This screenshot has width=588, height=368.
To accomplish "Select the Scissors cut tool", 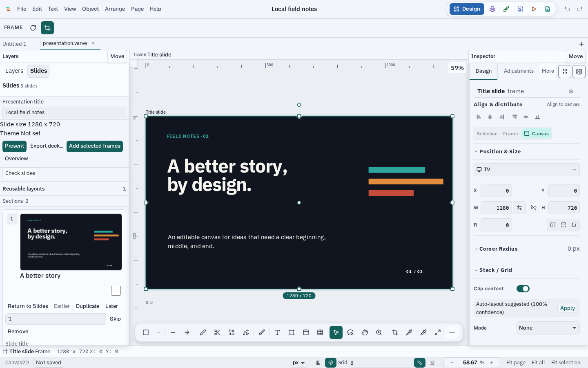I will coord(217,332).
